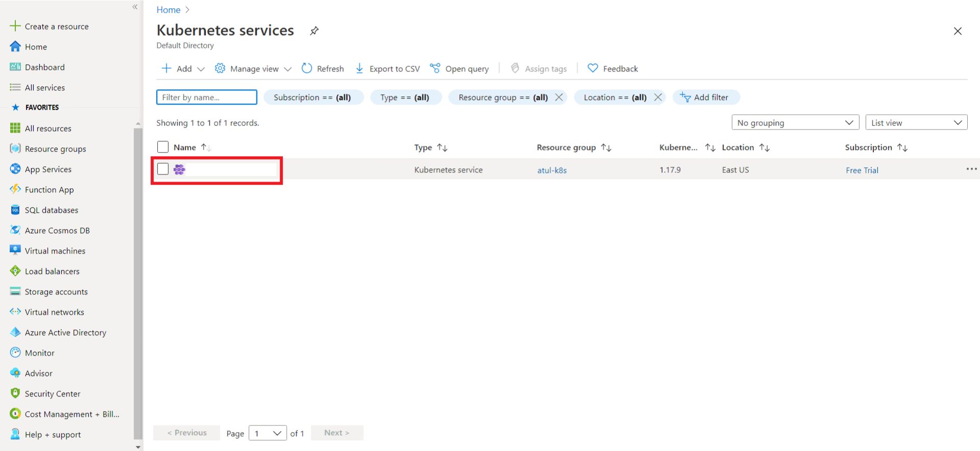
Task: Click the Cost Management + Billing icon
Action: pyautogui.click(x=15, y=414)
